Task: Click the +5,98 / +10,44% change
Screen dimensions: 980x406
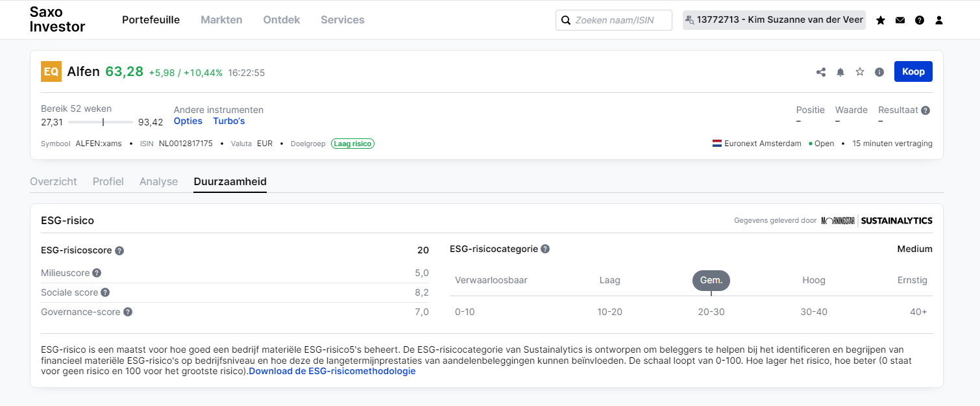Action: click(186, 73)
